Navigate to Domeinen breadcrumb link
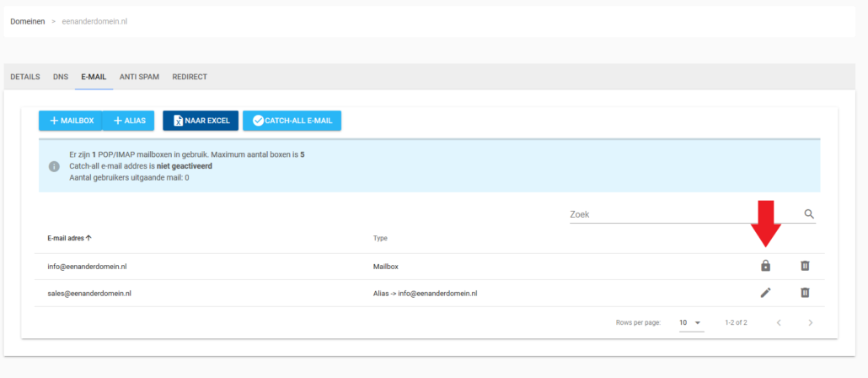The width and height of the screenshot is (868, 378). 28,21
